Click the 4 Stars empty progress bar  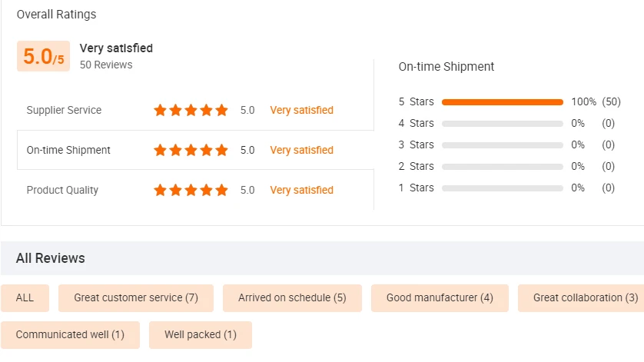point(503,123)
